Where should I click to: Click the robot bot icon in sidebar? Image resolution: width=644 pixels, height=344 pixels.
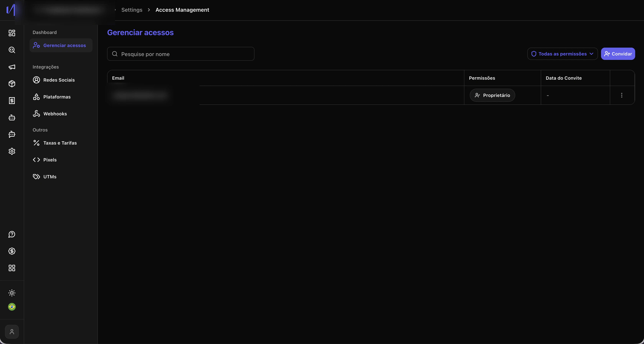click(x=12, y=117)
